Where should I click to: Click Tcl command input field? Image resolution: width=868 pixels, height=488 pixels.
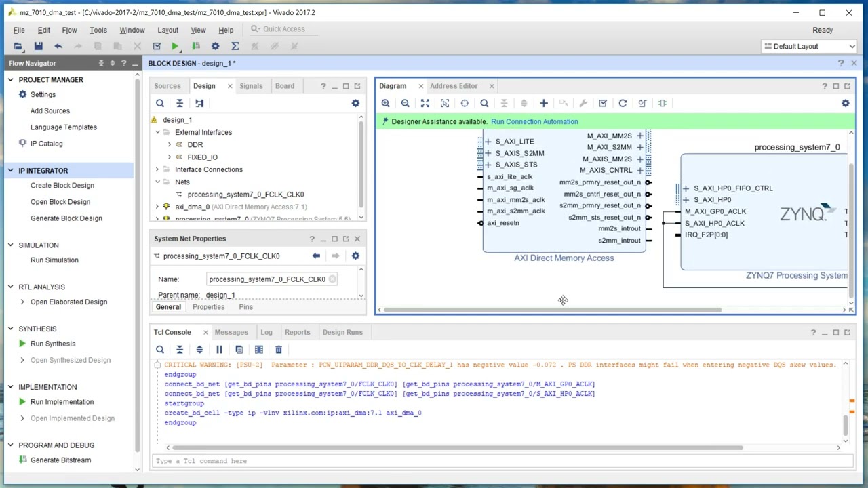point(502,461)
